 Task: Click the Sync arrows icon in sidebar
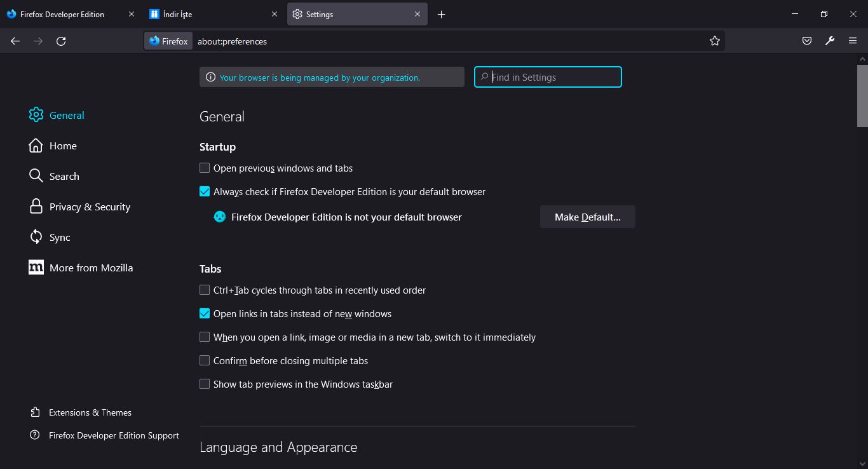[x=36, y=237]
